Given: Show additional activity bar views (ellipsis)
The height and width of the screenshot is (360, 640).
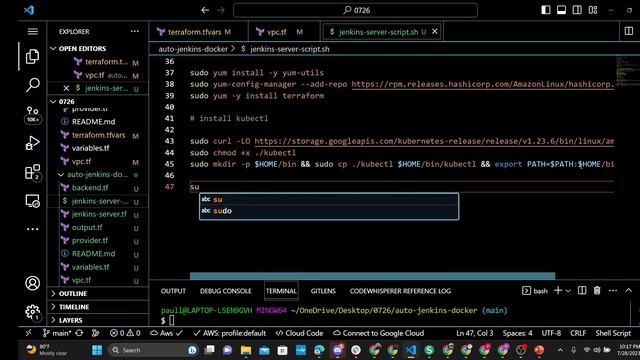Looking at the screenshot, I should (x=32, y=229).
